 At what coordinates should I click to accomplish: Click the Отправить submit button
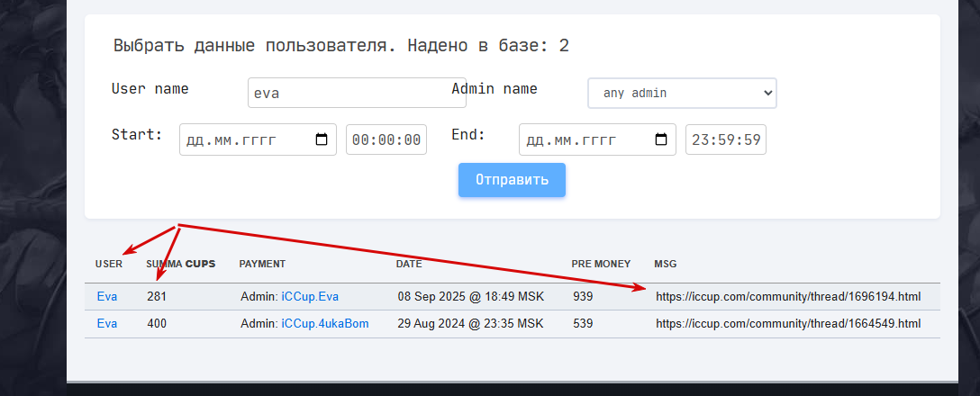(512, 180)
